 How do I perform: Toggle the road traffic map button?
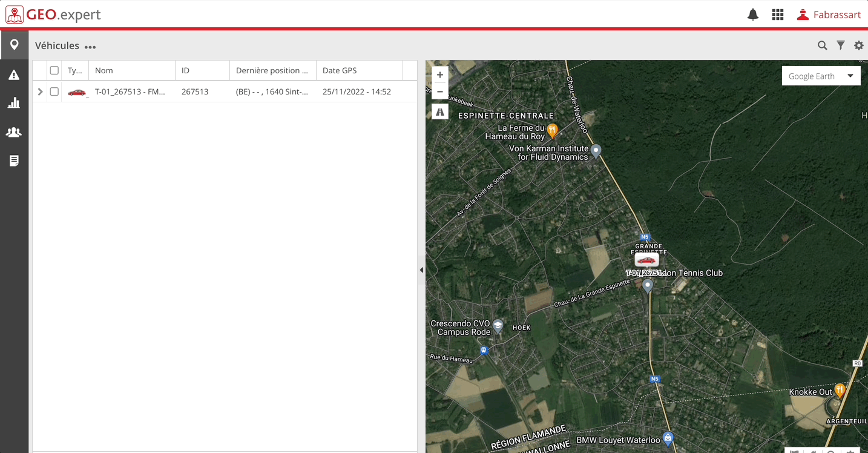[440, 111]
